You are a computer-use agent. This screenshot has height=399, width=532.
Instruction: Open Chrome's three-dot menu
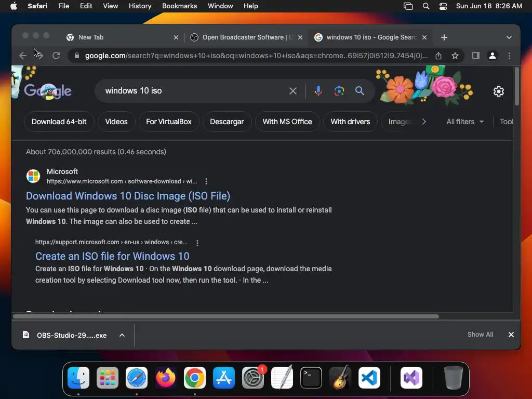509,56
